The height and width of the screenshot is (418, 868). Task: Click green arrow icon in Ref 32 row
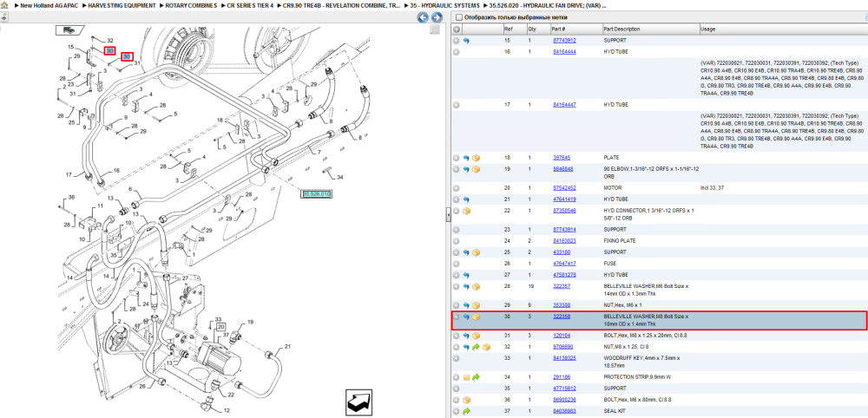pyautogui.click(x=476, y=347)
